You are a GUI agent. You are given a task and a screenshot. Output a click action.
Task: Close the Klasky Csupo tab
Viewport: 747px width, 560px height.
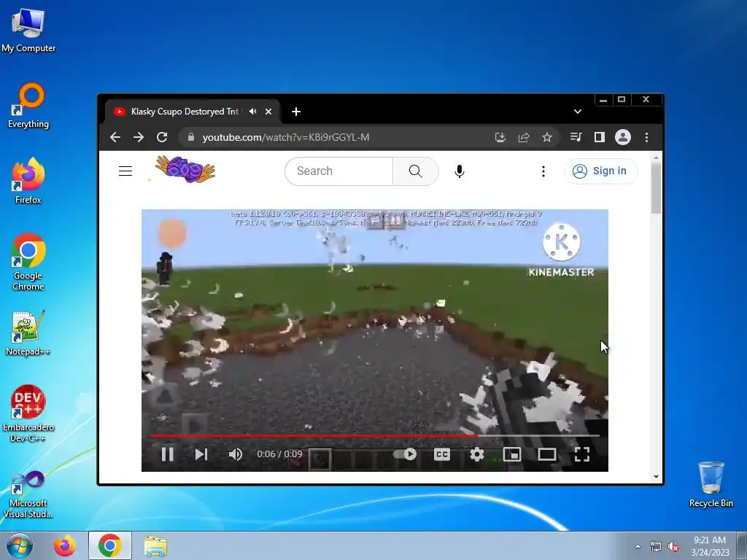click(x=268, y=112)
